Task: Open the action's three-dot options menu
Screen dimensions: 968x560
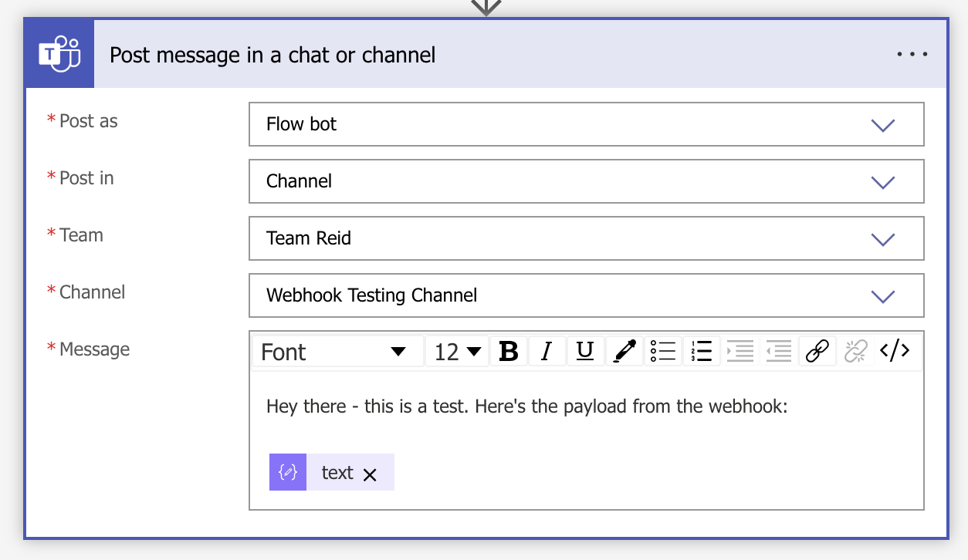Action: click(x=912, y=55)
